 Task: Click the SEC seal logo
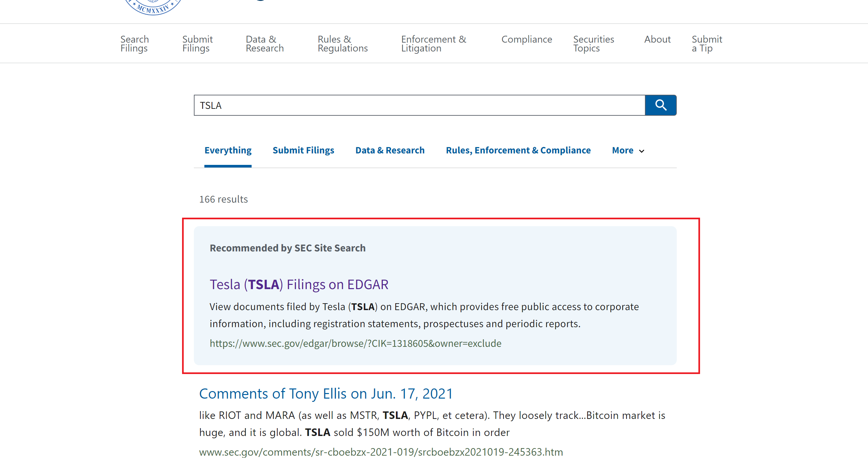coord(153,7)
